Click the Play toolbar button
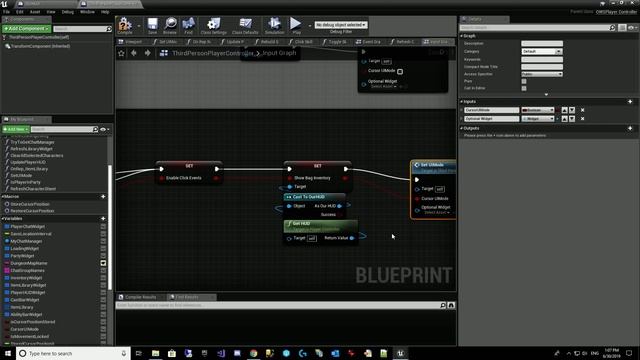Screen dimensions: 640x360 [296, 25]
